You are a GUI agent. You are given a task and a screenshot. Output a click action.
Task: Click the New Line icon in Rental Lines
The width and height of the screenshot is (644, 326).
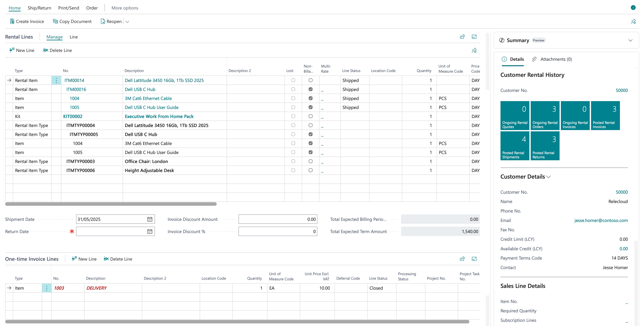click(x=12, y=50)
